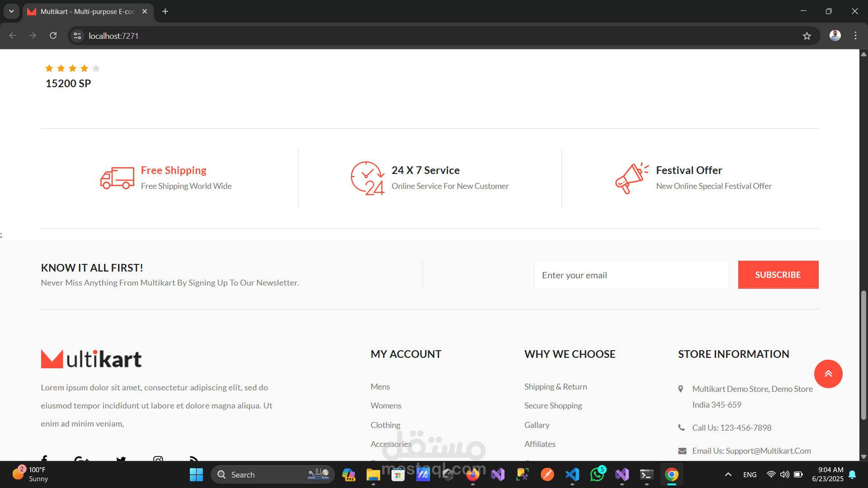Click the browser forward arrow

click(x=33, y=36)
